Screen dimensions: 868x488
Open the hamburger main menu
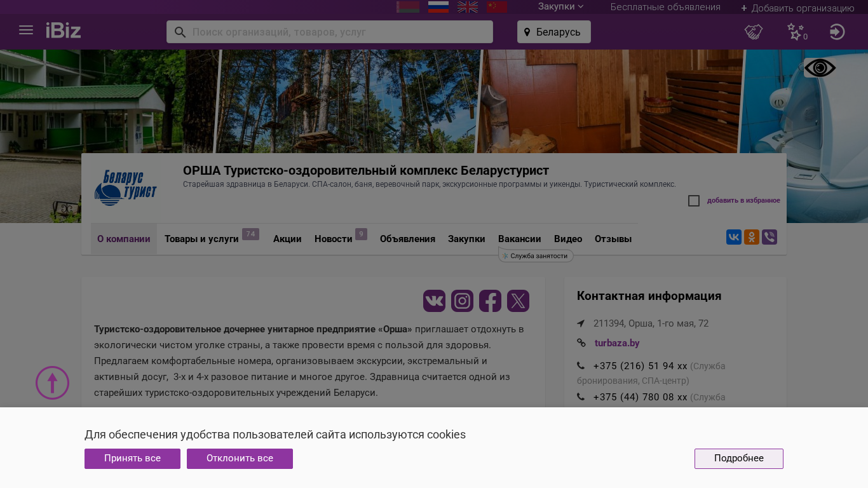coord(26,30)
